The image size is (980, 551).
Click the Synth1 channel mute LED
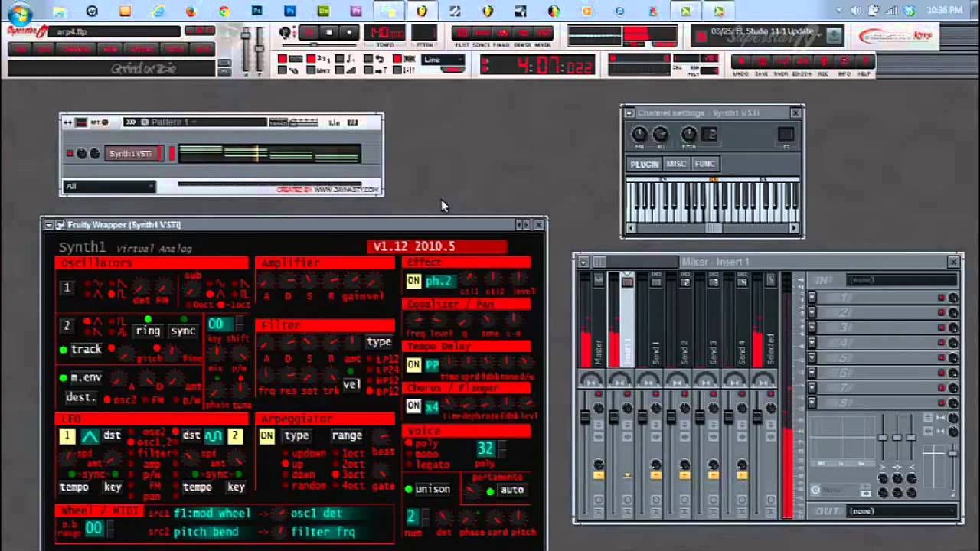tap(70, 154)
